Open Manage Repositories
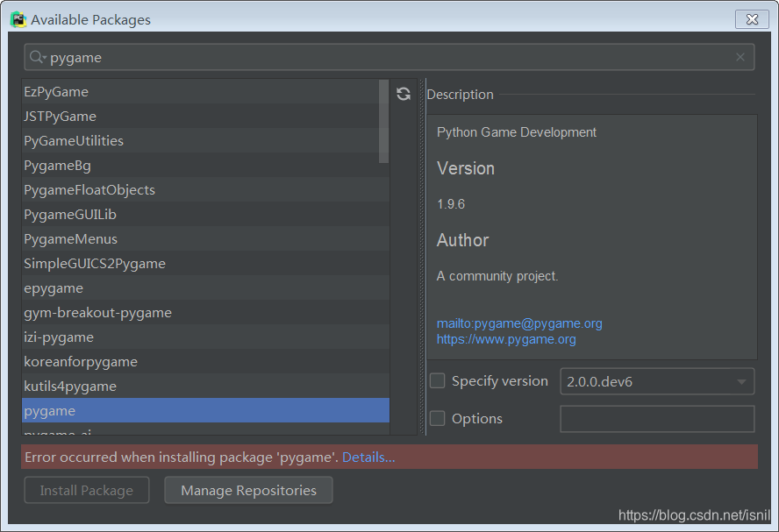Screen dimensions: 779x532 pyautogui.click(x=248, y=490)
